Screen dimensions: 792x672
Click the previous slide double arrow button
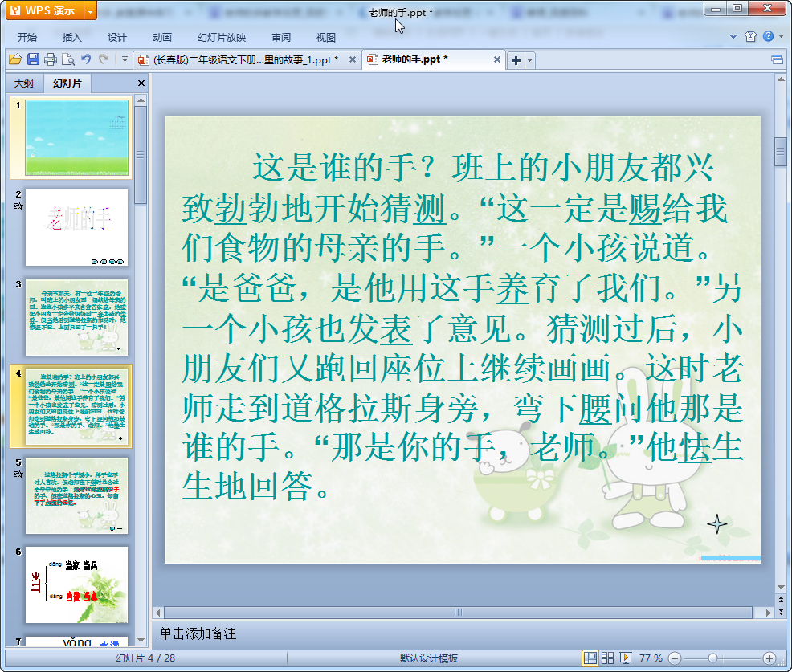781,600
